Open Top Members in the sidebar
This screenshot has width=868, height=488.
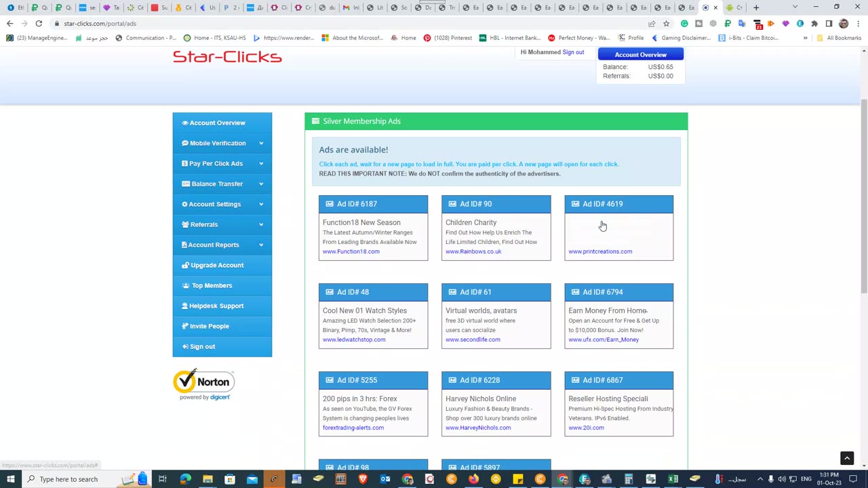tap(222, 285)
